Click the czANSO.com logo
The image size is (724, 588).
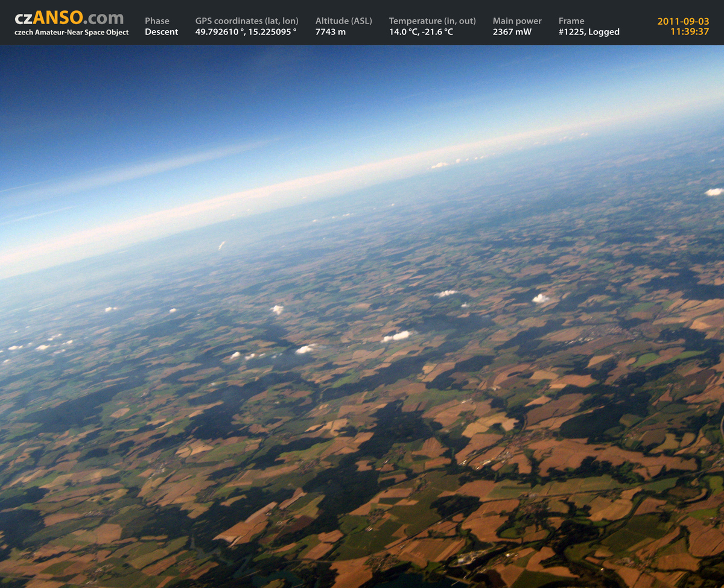(69, 17)
